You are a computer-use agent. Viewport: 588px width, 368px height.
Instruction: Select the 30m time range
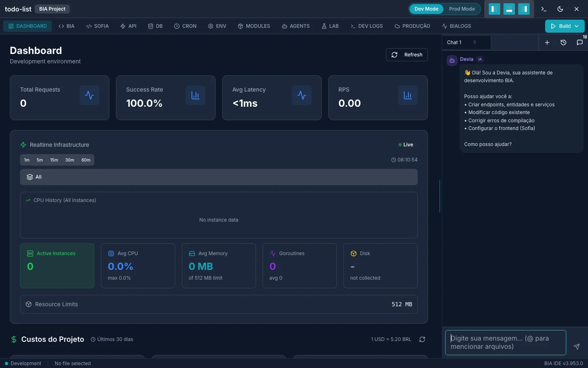click(70, 160)
